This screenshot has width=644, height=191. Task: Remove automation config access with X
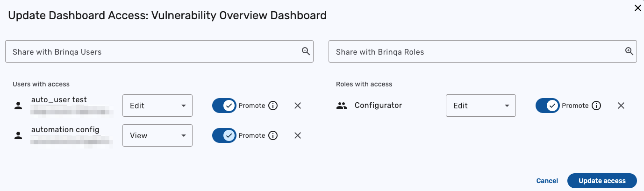(x=298, y=135)
